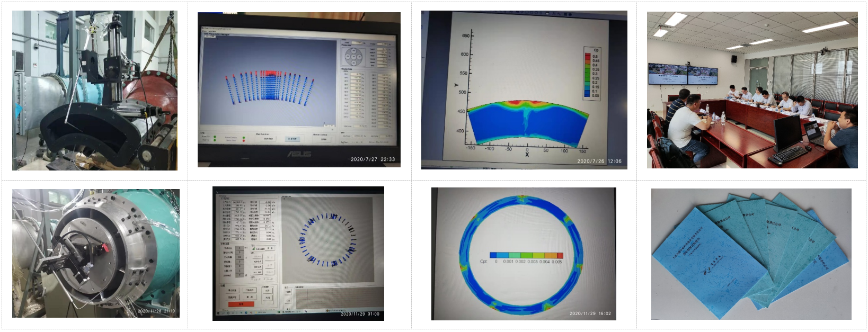Image resolution: width=868 pixels, height=332 pixels.
Task: Open the probe traverse rig photo
Action: coord(95,91)
